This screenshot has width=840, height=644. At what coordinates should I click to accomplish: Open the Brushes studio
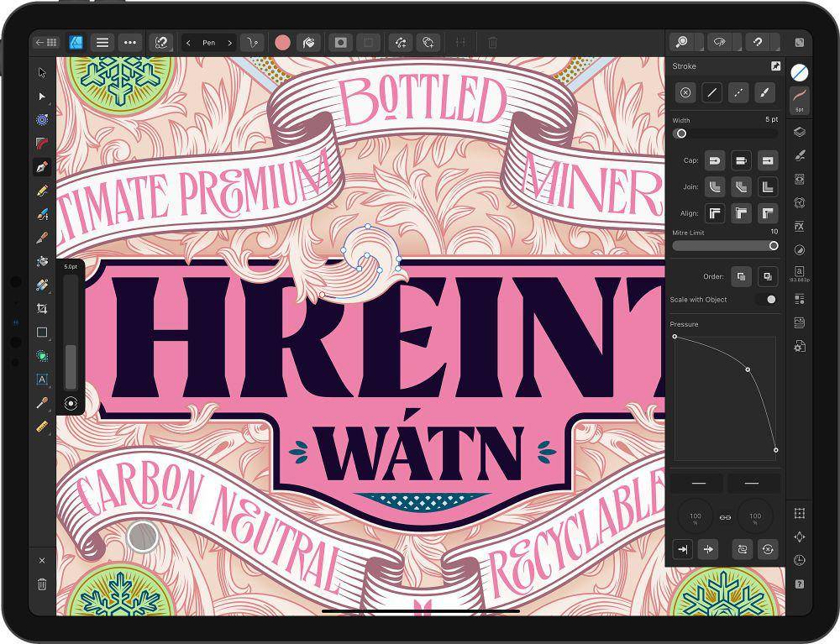tap(800, 155)
